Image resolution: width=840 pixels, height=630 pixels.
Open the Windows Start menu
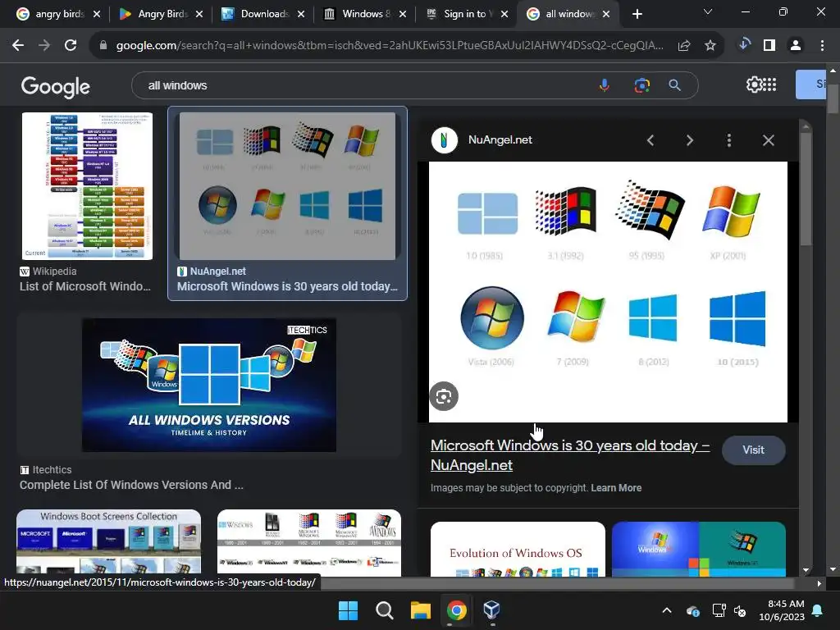click(x=348, y=610)
